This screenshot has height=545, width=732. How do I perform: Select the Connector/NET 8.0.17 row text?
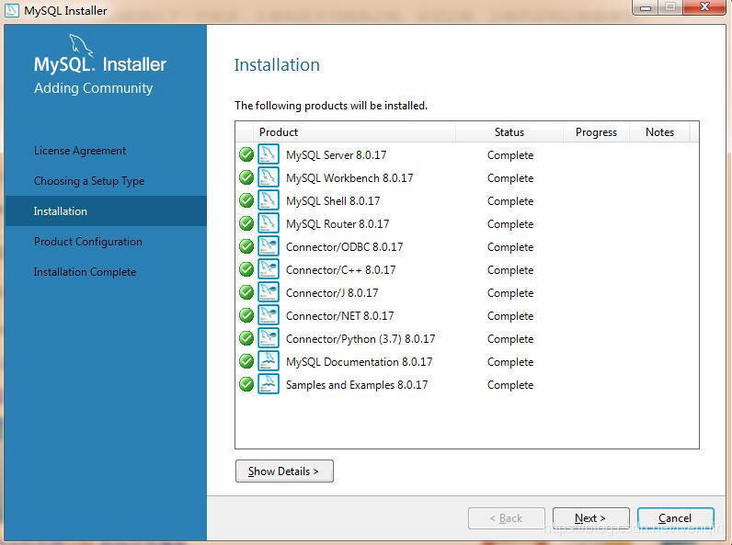tap(340, 316)
